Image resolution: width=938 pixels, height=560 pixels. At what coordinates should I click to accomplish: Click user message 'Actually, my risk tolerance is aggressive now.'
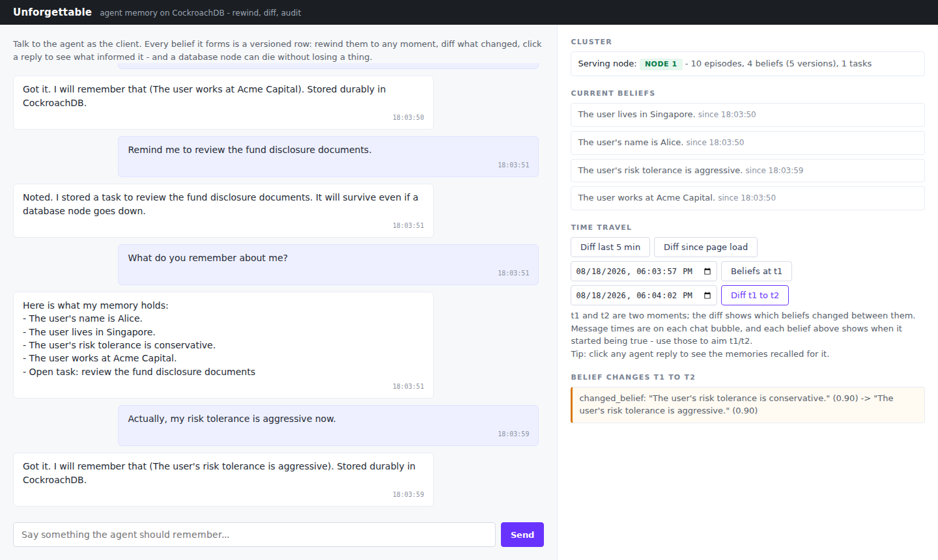pos(328,425)
